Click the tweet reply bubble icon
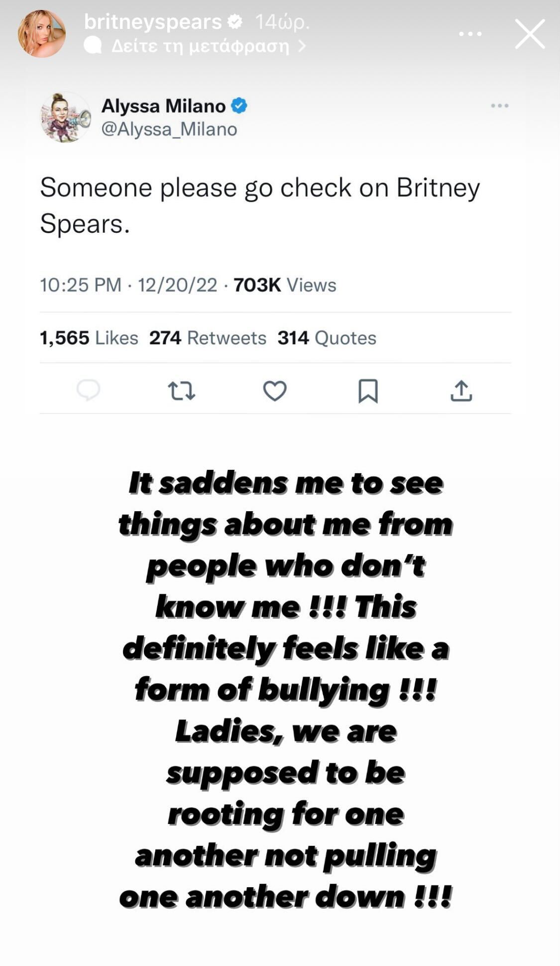Image resolution: width=560 pixels, height=966 pixels. point(89,390)
